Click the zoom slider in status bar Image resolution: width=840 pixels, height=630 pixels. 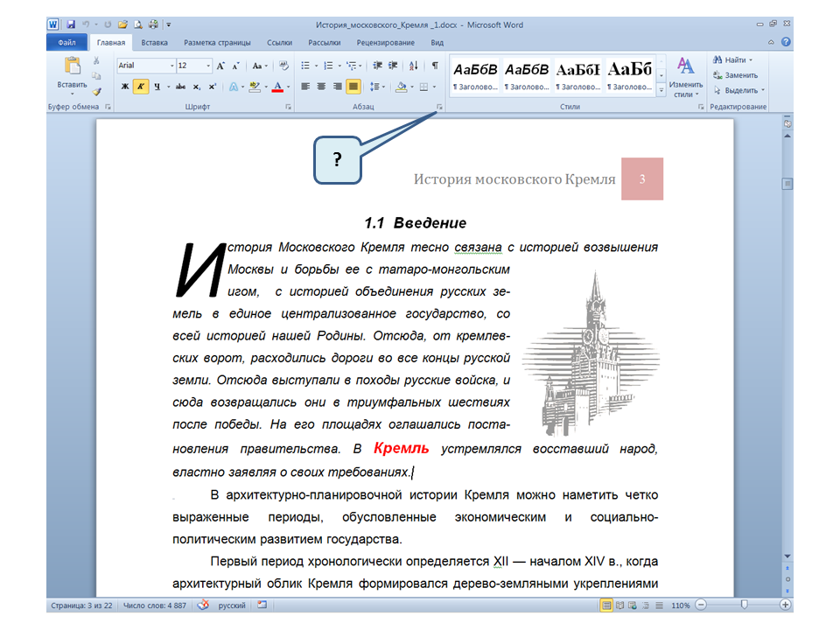(x=744, y=605)
